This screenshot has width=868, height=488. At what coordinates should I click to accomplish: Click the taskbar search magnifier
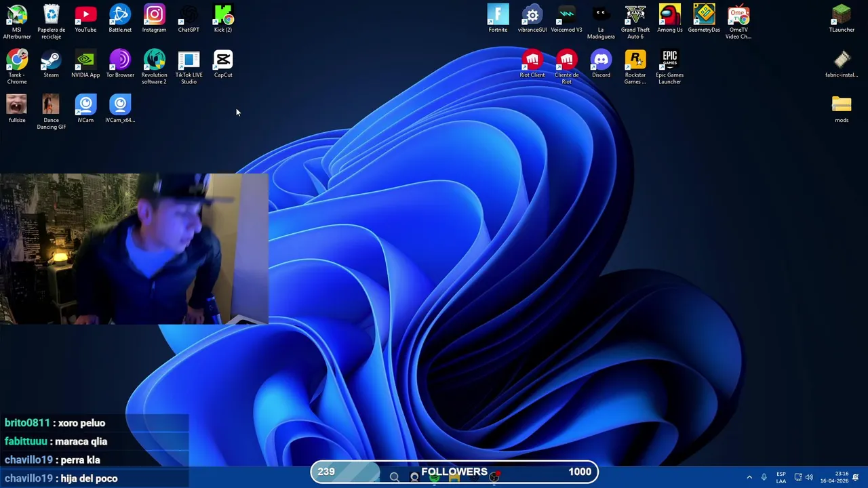click(x=395, y=477)
